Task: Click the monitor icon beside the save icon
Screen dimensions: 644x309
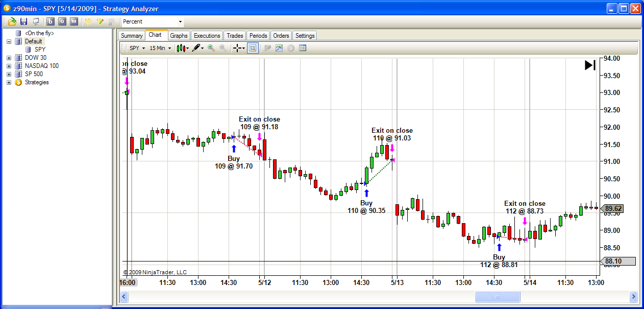Action: (36, 21)
